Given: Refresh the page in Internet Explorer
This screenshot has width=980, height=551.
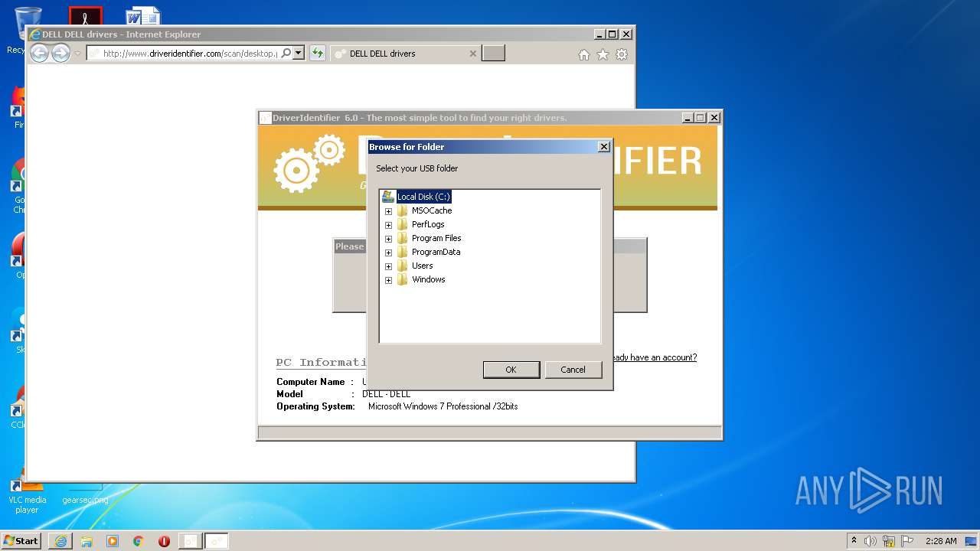Looking at the screenshot, I should point(317,54).
